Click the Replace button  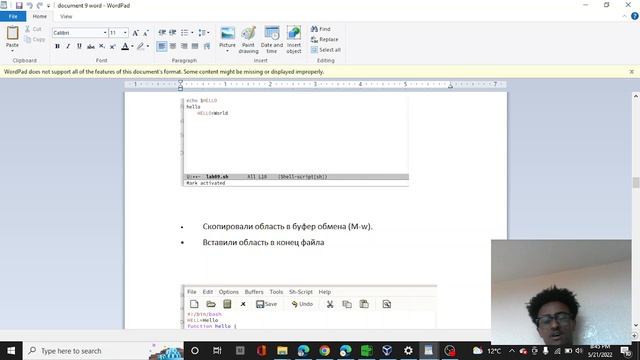[324, 40]
